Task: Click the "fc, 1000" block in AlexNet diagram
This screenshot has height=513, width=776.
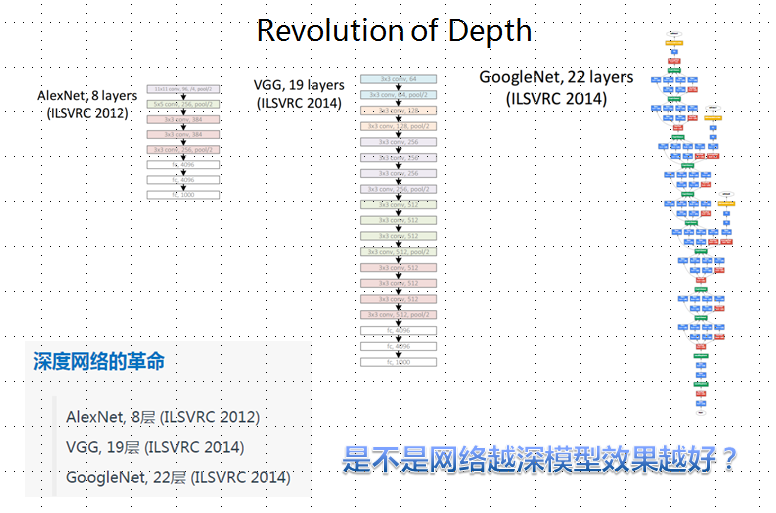Action: [x=183, y=195]
